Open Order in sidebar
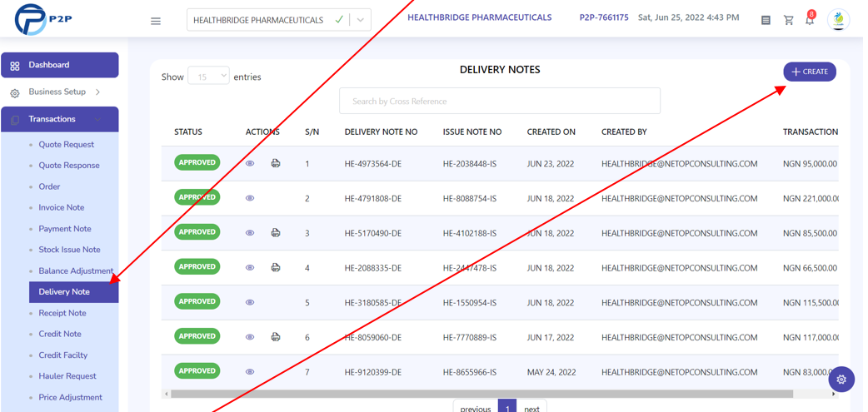 tap(49, 186)
